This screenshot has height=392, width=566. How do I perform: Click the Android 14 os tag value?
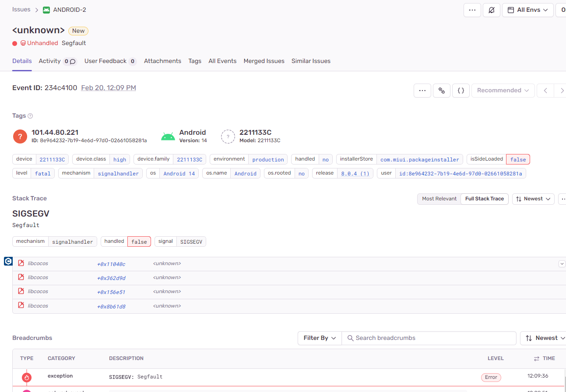click(x=179, y=174)
